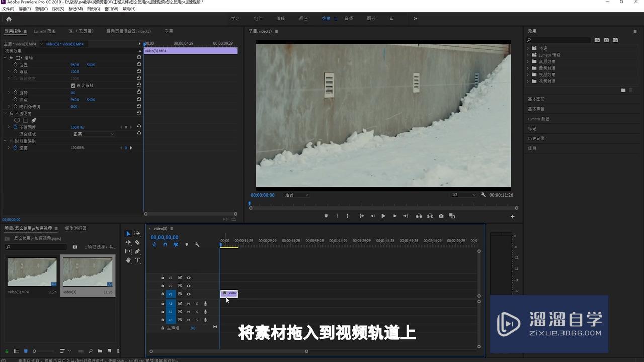Click the Home icon at top left
This screenshot has width=644, height=362.
pyautogui.click(x=9, y=19)
